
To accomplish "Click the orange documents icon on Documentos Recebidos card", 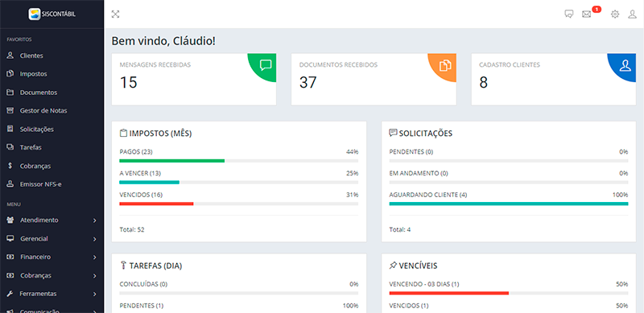I will (445, 65).
